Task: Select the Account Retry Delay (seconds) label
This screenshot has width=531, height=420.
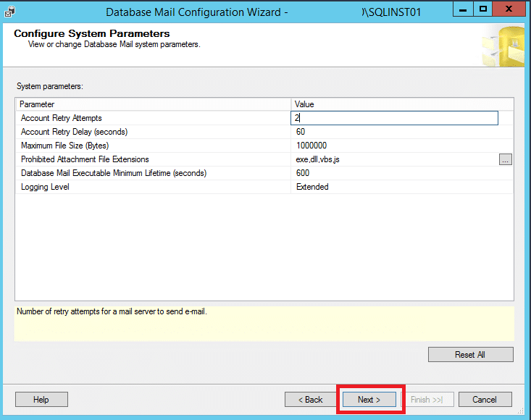Action: [x=74, y=132]
